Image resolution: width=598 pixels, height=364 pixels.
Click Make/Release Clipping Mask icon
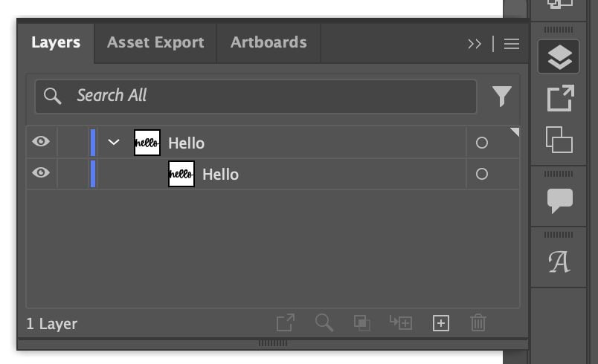(x=362, y=323)
